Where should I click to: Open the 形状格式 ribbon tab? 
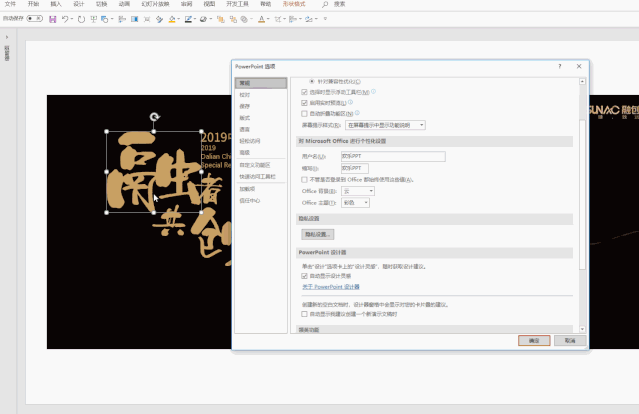(x=294, y=4)
